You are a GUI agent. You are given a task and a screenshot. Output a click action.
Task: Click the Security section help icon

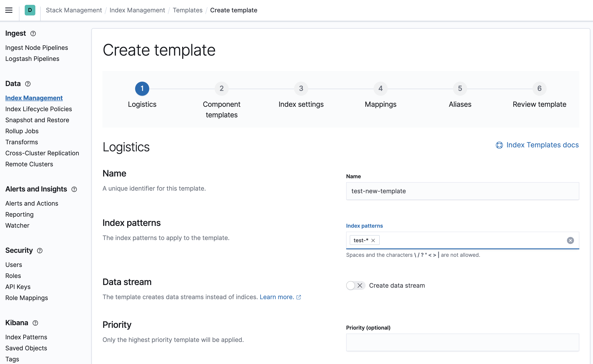pyautogui.click(x=40, y=251)
